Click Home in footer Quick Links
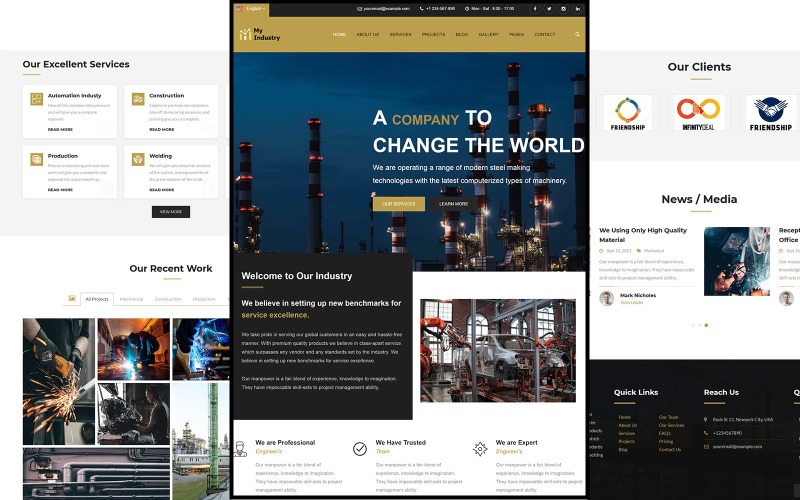800x500 pixels. pos(624,417)
